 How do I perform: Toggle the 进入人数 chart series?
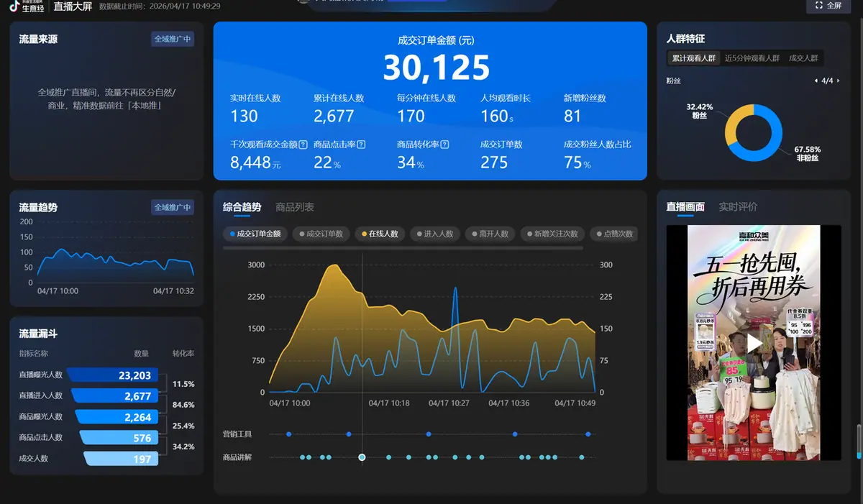tap(435, 234)
